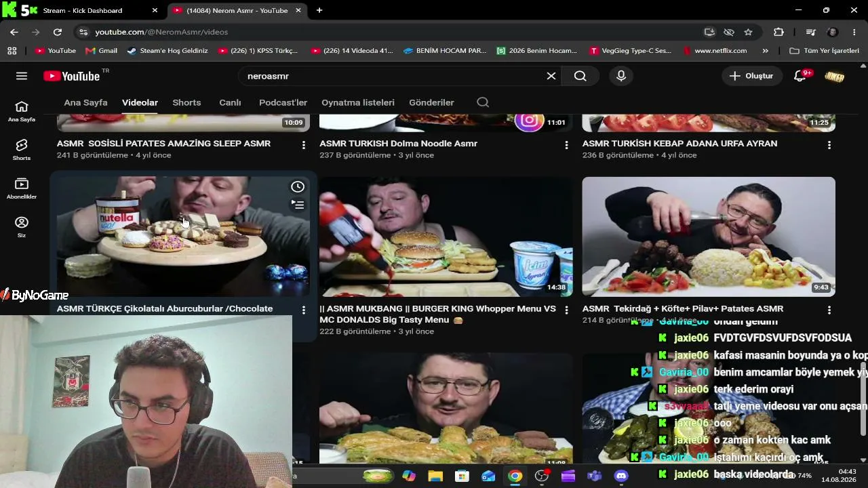The width and height of the screenshot is (868, 488).
Task: Play the Tekirdağ Köfte Pilav video thumbnail
Action: click(709, 237)
